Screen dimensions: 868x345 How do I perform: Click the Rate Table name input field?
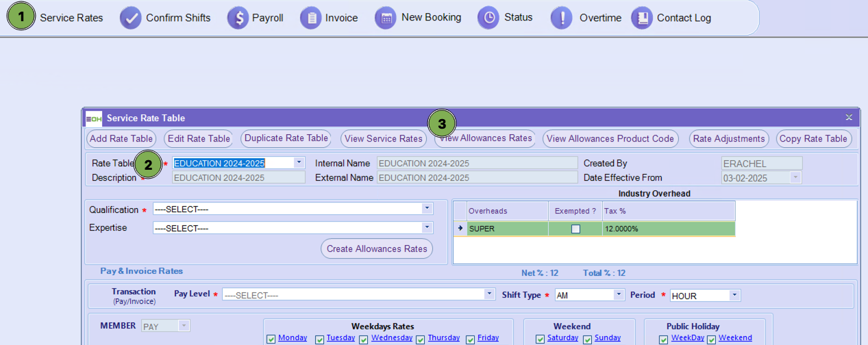[232, 163]
